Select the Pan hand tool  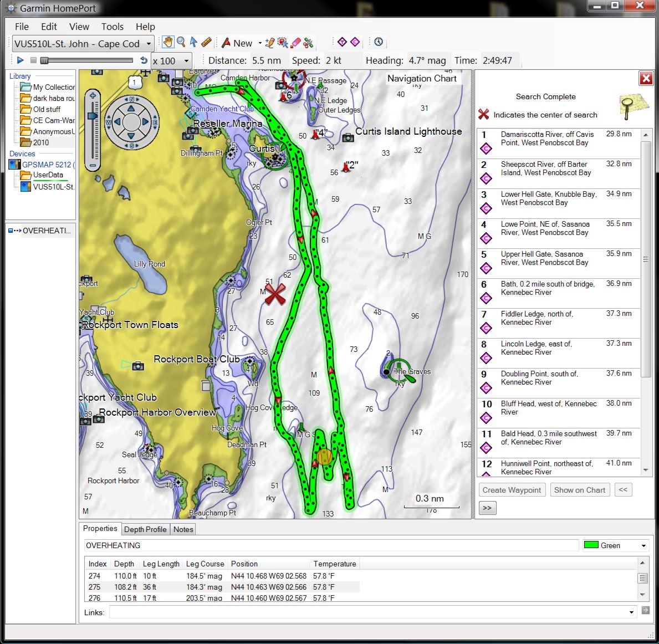click(168, 42)
